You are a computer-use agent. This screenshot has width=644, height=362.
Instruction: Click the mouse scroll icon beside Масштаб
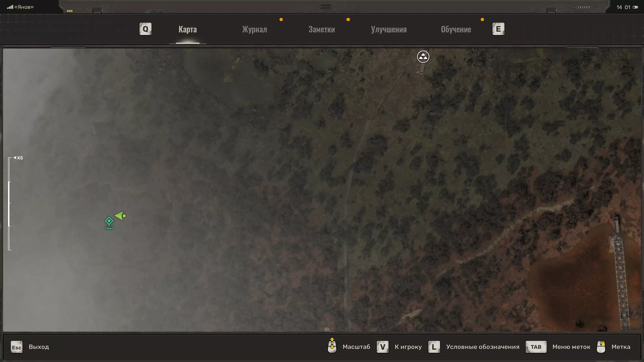click(x=332, y=346)
